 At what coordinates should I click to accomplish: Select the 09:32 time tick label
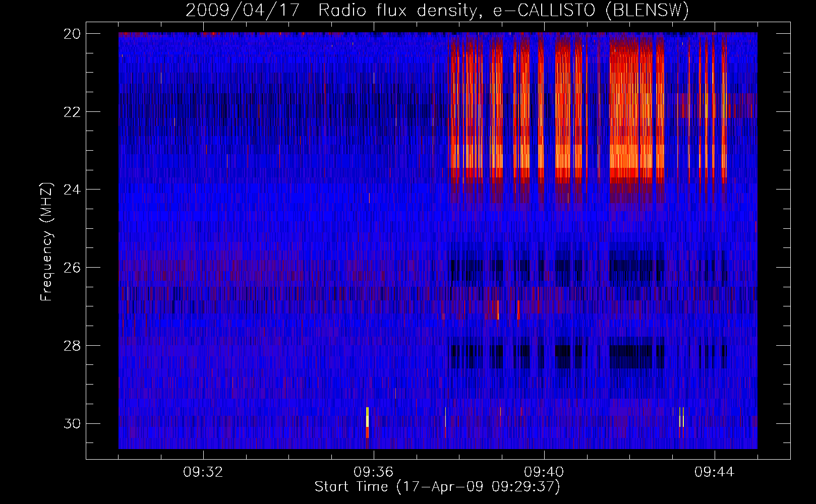click(x=203, y=472)
